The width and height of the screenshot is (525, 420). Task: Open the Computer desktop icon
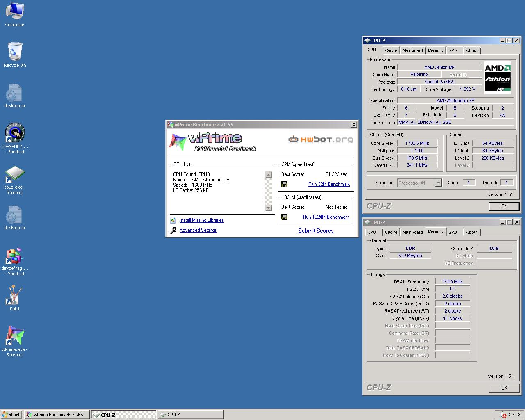[14, 11]
